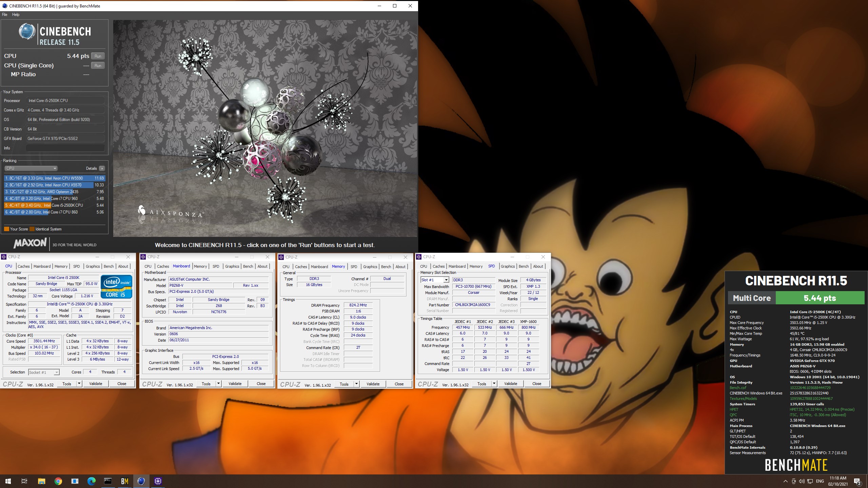Click the Core Speed value 3501.44 MHz
This screenshot has width=868, height=488.
[x=44, y=341]
